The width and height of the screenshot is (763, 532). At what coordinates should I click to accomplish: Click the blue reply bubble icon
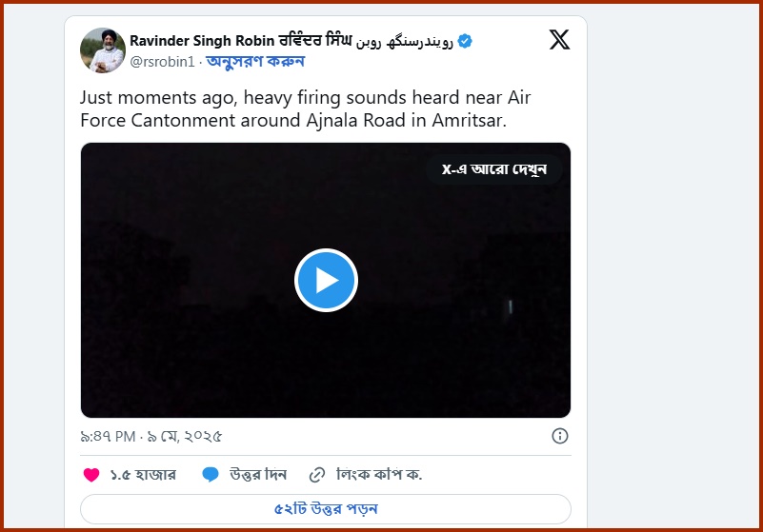pos(211,474)
